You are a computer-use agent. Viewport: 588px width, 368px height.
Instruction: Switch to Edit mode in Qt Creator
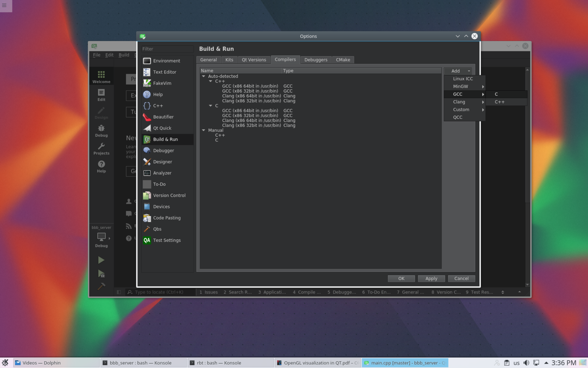pyautogui.click(x=101, y=95)
